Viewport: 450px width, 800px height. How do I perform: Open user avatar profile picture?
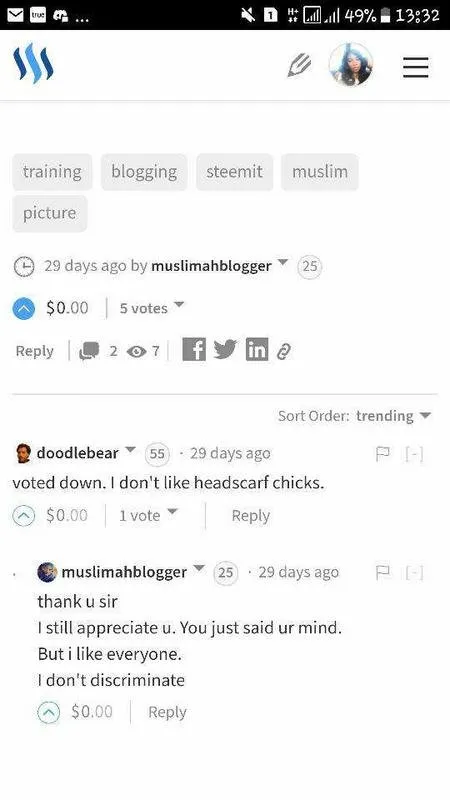tap(351, 64)
